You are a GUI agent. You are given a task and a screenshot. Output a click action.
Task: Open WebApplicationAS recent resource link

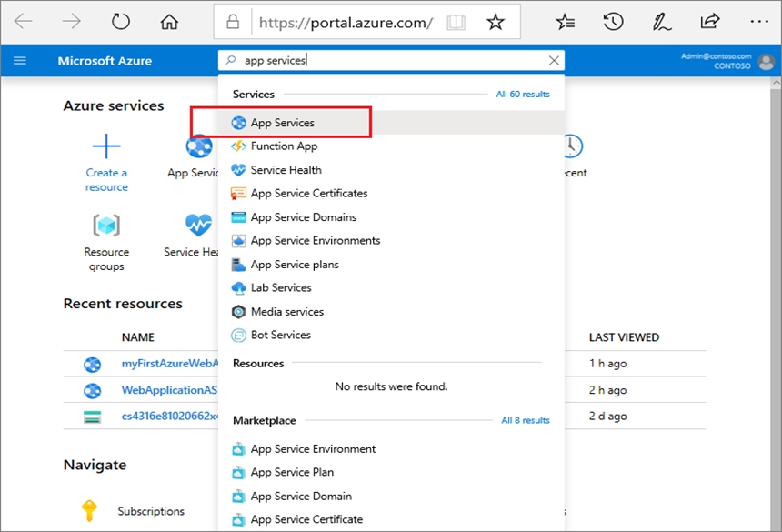(x=171, y=390)
